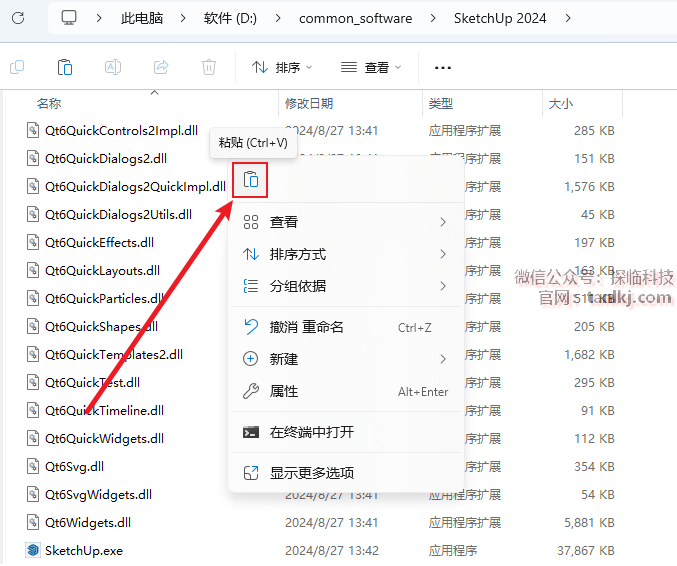Select the file Qt6QuickShapes.dll
This screenshot has width=677, height=566.
(101, 326)
